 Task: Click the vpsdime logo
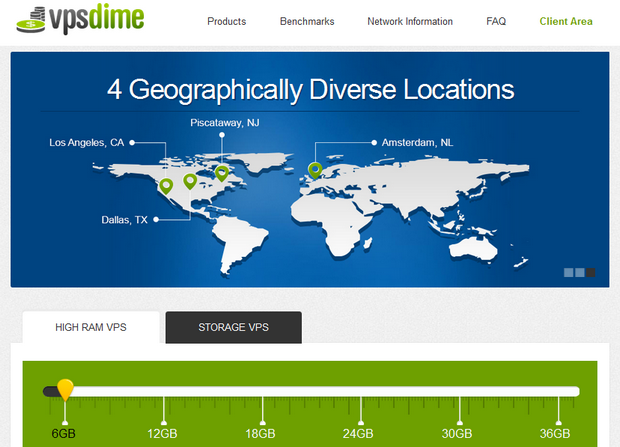tap(80, 19)
